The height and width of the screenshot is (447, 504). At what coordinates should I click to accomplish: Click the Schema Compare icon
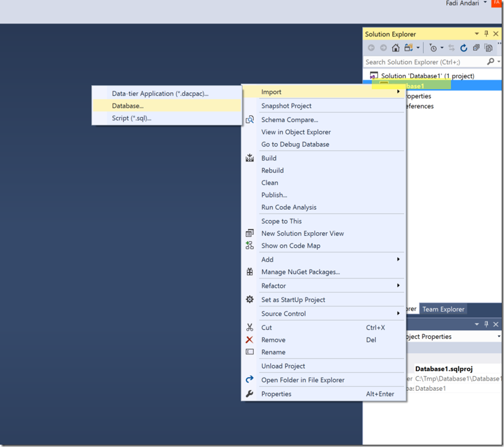pos(250,119)
